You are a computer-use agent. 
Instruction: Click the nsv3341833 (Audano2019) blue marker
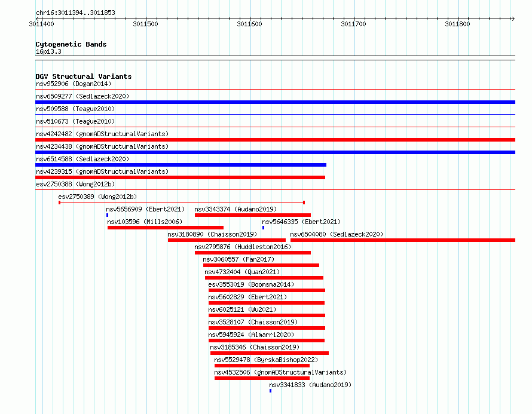pos(270,391)
